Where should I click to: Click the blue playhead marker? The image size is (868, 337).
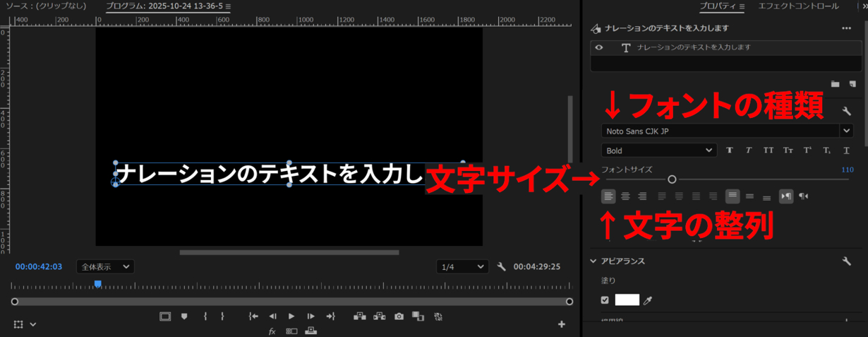[98, 284]
